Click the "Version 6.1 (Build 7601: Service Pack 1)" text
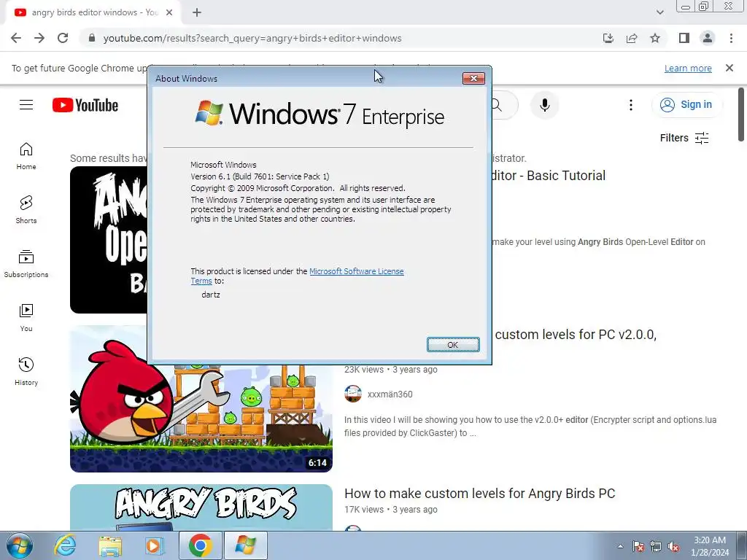This screenshot has height=560, width=747. click(x=260, y=176)
